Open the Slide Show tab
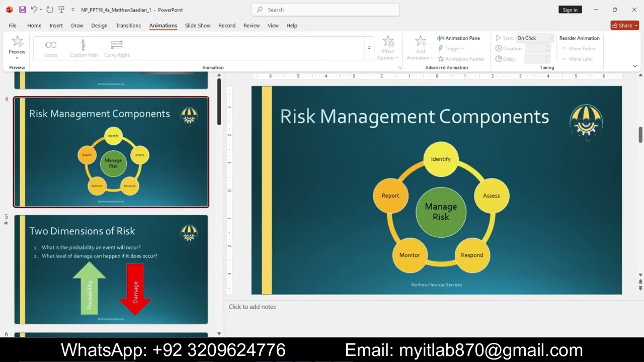The image size is (644, 362). 198,25
